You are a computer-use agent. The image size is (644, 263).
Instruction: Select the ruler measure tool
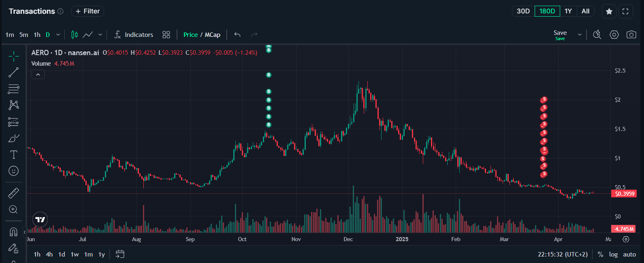(x=13, y=193)
